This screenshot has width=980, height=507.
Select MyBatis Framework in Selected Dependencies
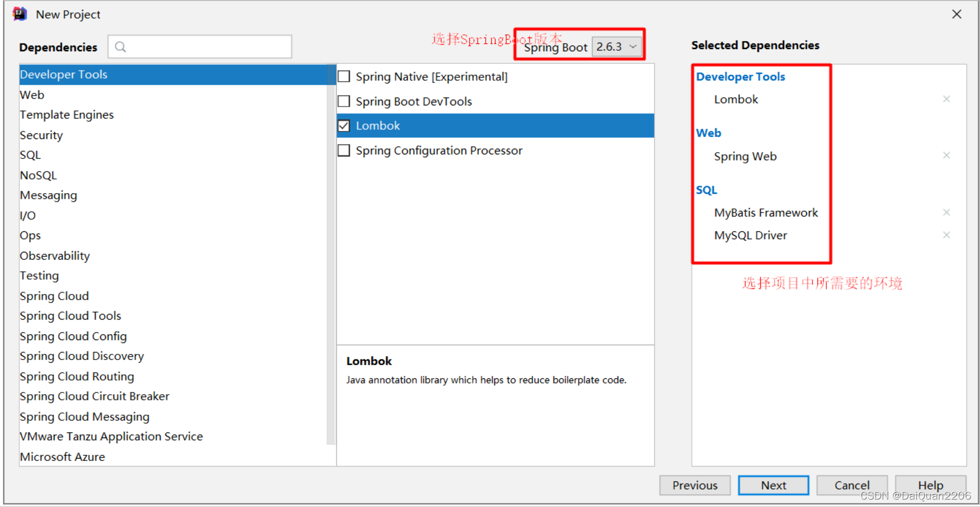(766, 212)
